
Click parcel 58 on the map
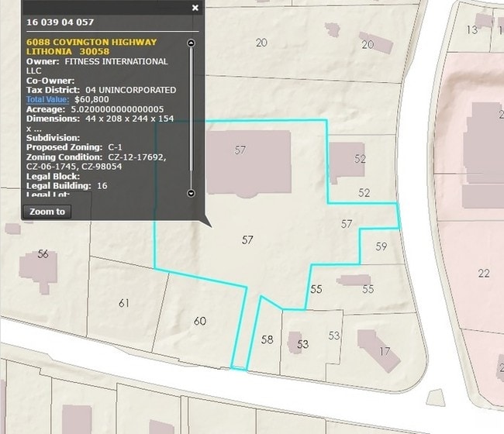click(x=267, y=339)
